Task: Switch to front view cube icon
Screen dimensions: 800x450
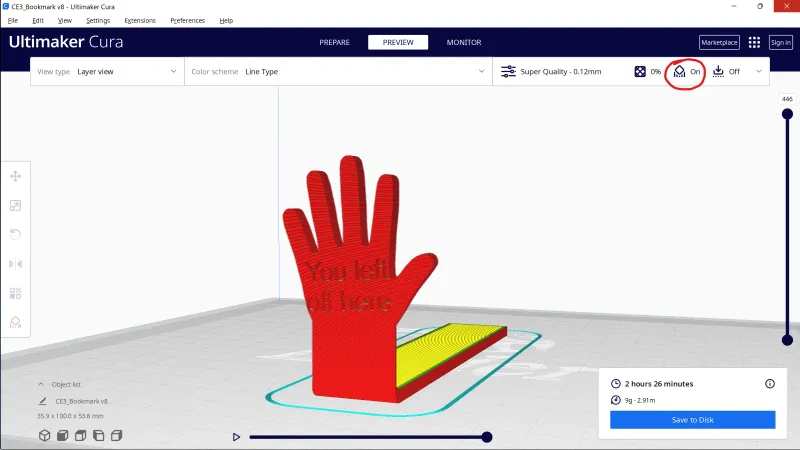Action: point(62,435)
